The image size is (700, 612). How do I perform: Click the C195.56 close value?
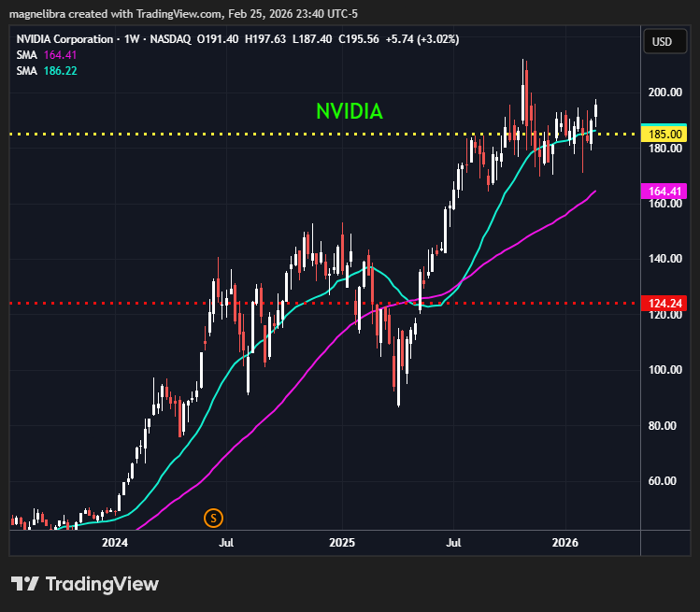coord(359,39)
